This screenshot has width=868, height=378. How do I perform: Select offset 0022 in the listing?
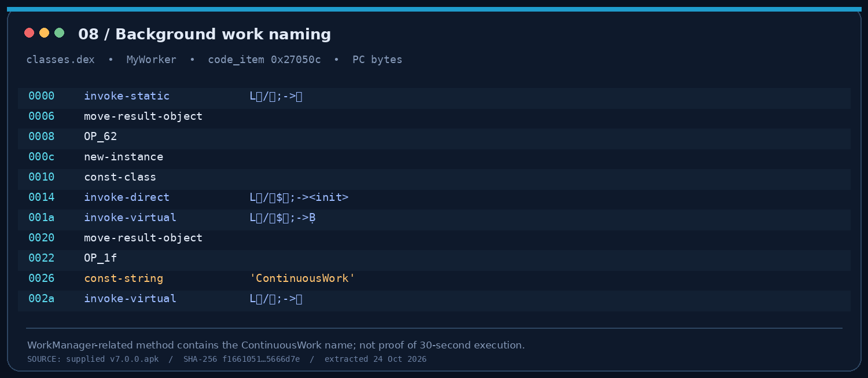pyautogui.click(x=42, y=258)
